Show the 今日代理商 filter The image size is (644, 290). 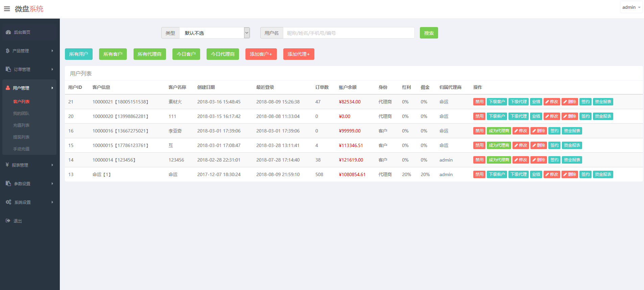(222, 54)
